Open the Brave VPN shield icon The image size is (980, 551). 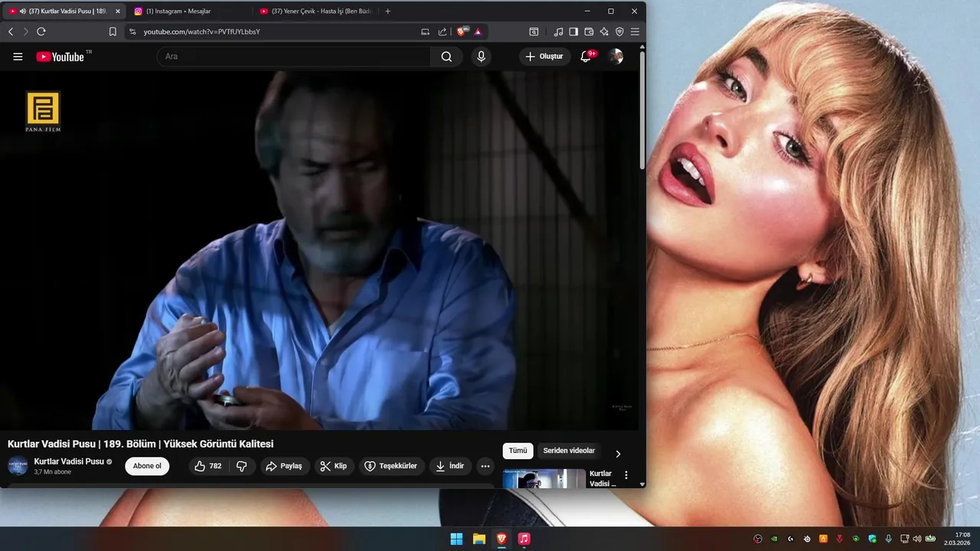619,31
